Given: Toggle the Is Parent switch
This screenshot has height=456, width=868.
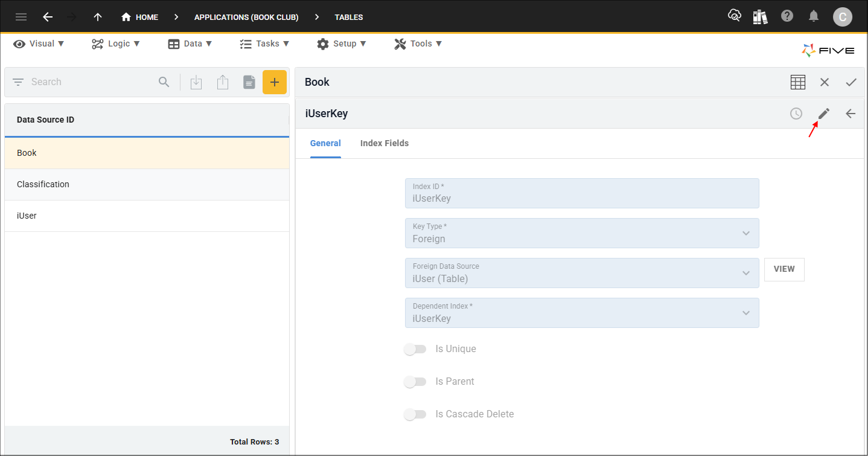Looking at the screenshot, I should (x=415, y=382).
